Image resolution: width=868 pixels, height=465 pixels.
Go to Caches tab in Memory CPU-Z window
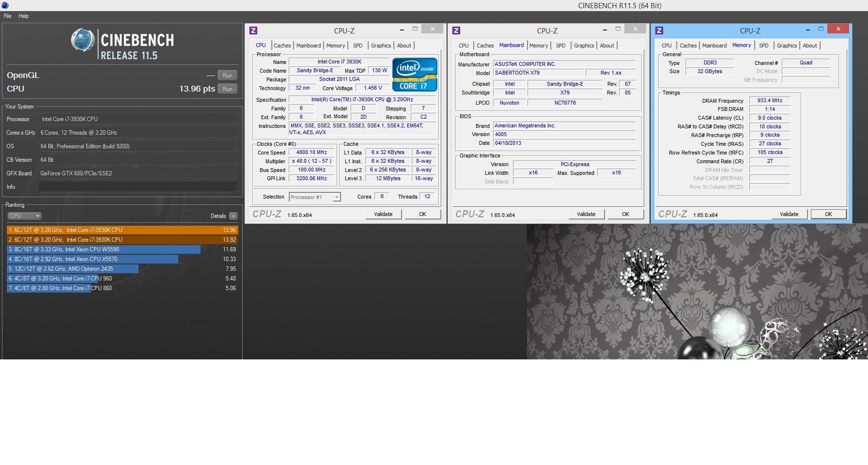click(x=688, y=46)
